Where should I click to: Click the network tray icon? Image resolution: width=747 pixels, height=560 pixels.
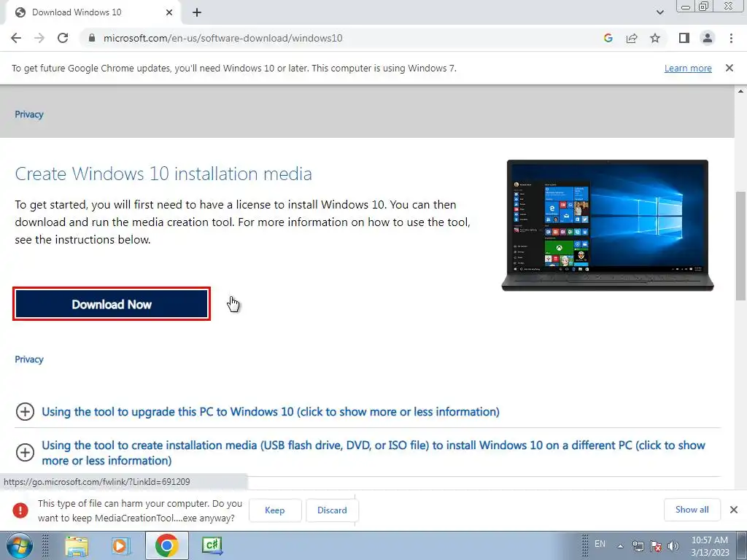click(638, 545)
